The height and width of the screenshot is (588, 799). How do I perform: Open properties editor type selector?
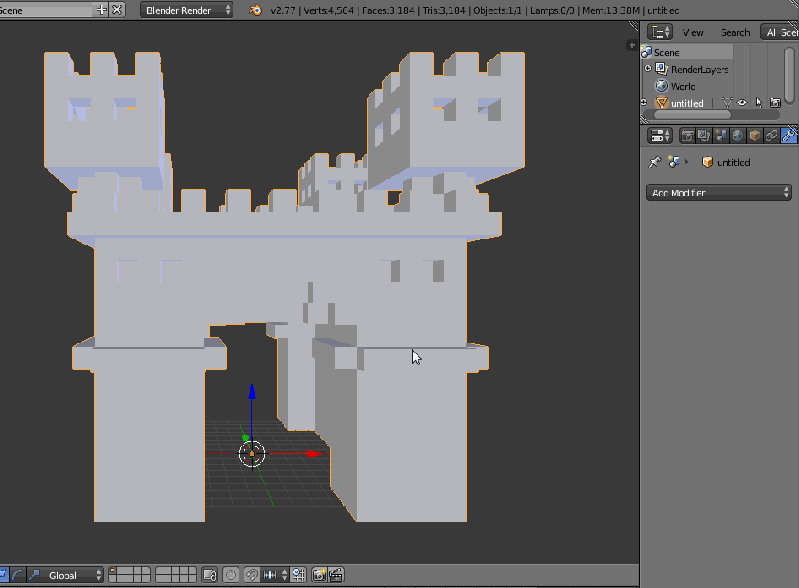tap(660, 136)
